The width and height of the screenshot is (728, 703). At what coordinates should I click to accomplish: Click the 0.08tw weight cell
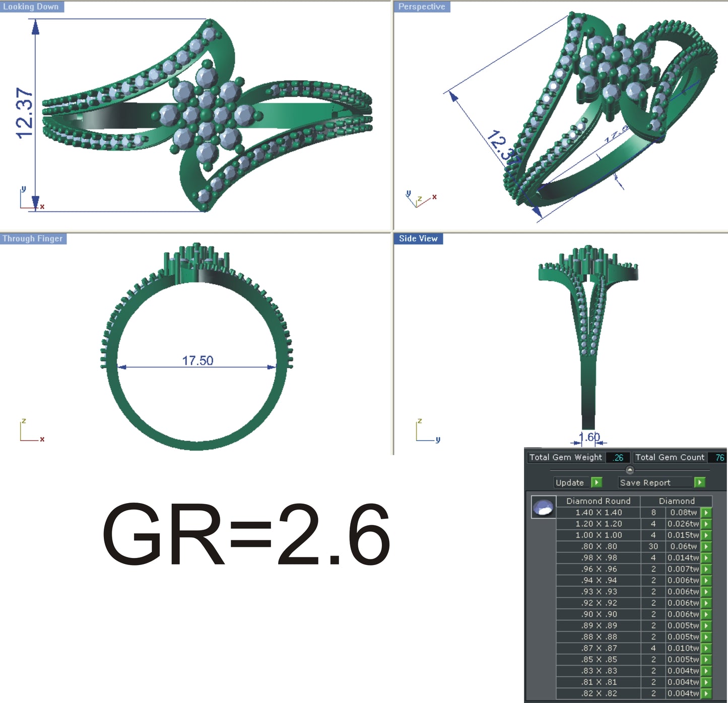point(683,513)
